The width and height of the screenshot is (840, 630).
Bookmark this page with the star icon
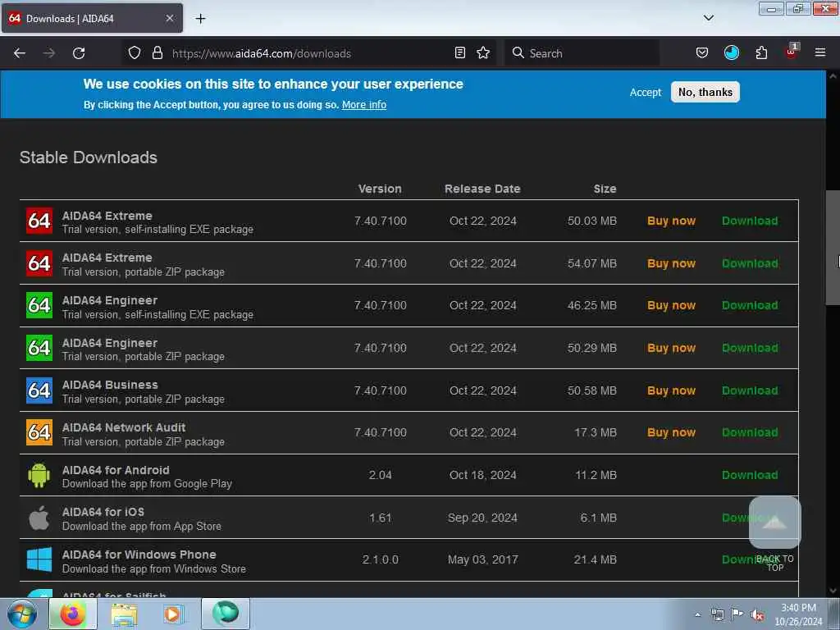coord(483,53)
